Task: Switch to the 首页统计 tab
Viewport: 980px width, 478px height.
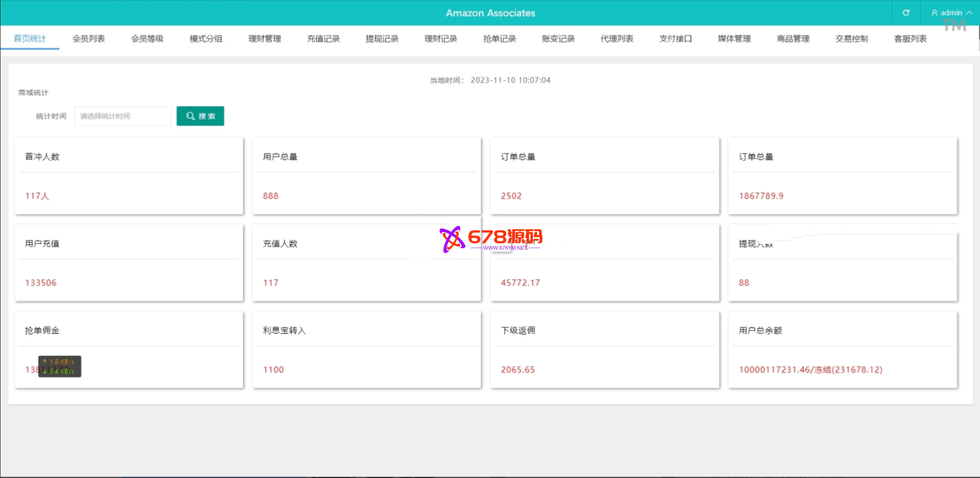Action: [30, 39]
